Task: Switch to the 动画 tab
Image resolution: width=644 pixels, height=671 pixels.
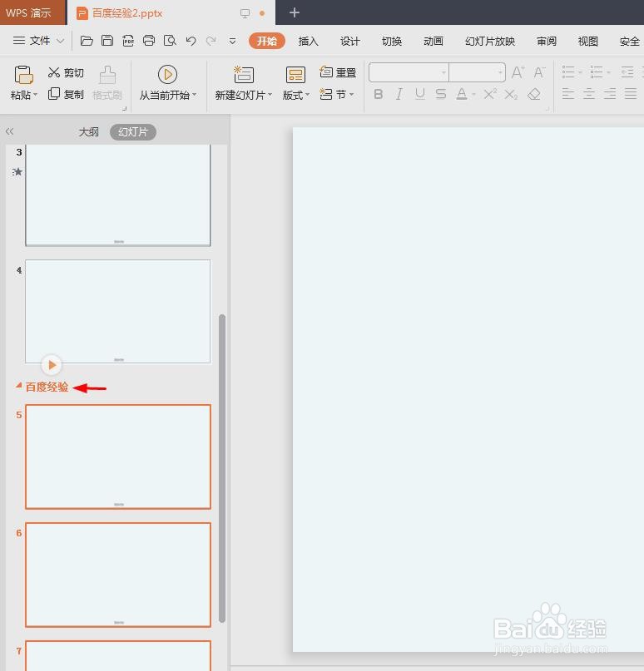Action: [x=433, y=41]
